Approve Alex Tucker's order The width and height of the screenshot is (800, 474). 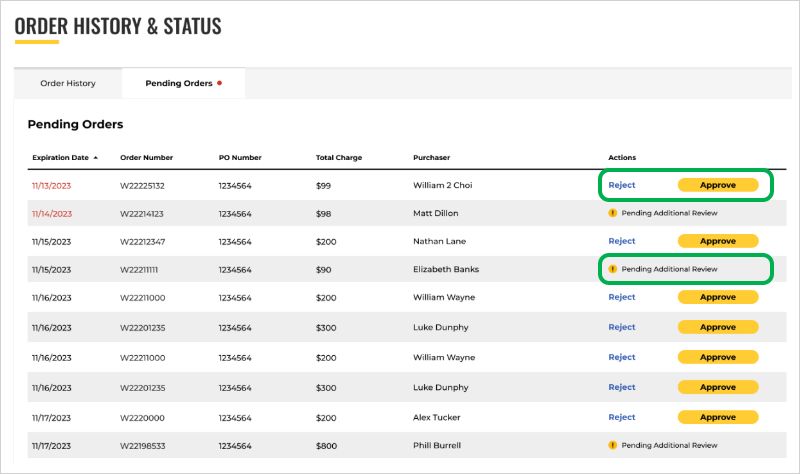tap(718, 417)
